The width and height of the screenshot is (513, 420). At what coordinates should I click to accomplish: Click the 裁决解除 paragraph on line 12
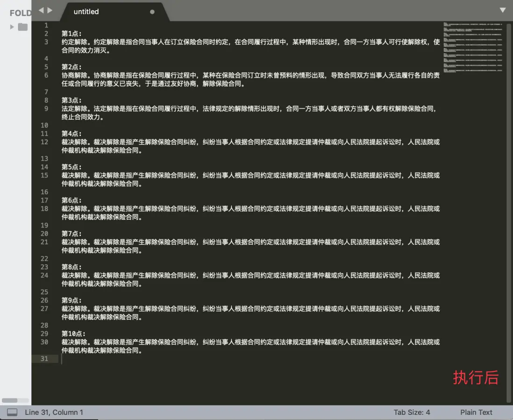[x=250, y=146]
